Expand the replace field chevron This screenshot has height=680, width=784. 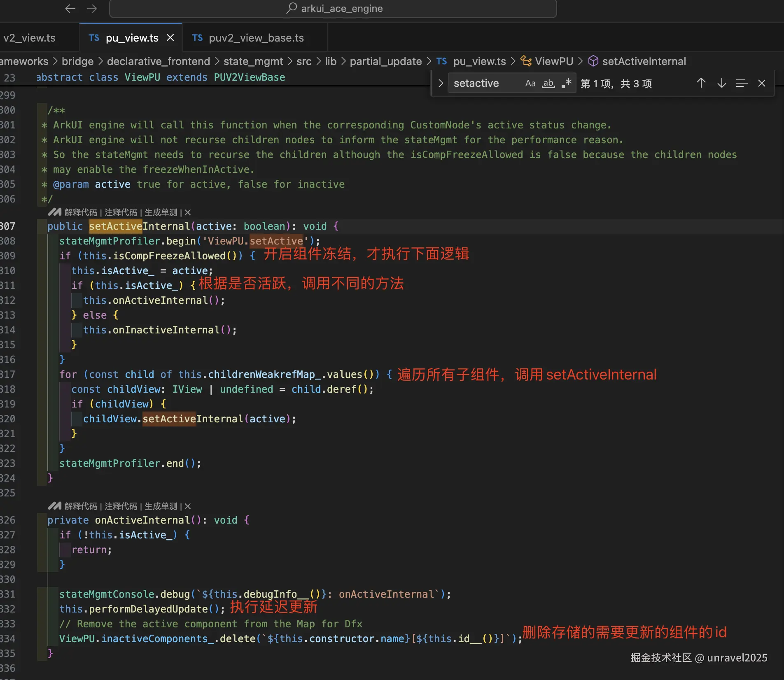[441, 83]
